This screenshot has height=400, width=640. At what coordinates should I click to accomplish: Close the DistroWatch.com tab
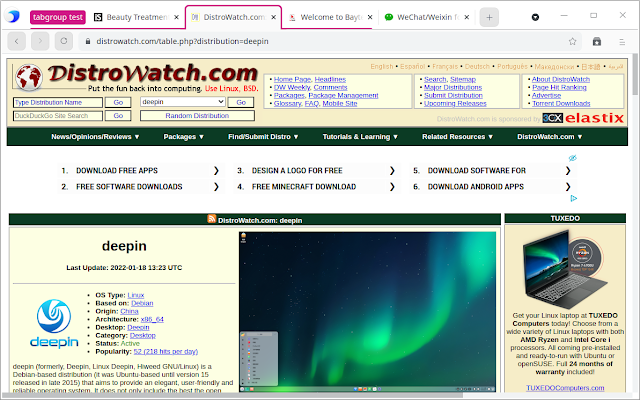click(x=273, y=17)
